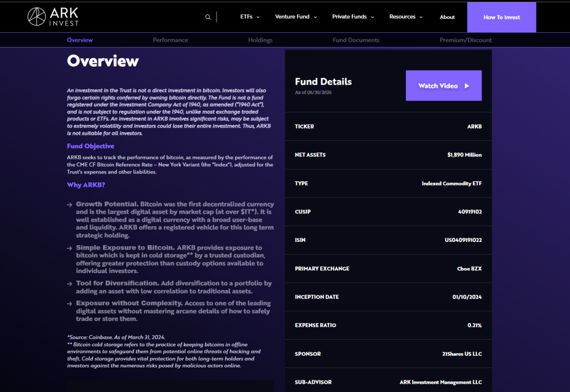The image size is (570, 392).
Task: Click the Why ARKB? heading
Action: pos(86,185)
